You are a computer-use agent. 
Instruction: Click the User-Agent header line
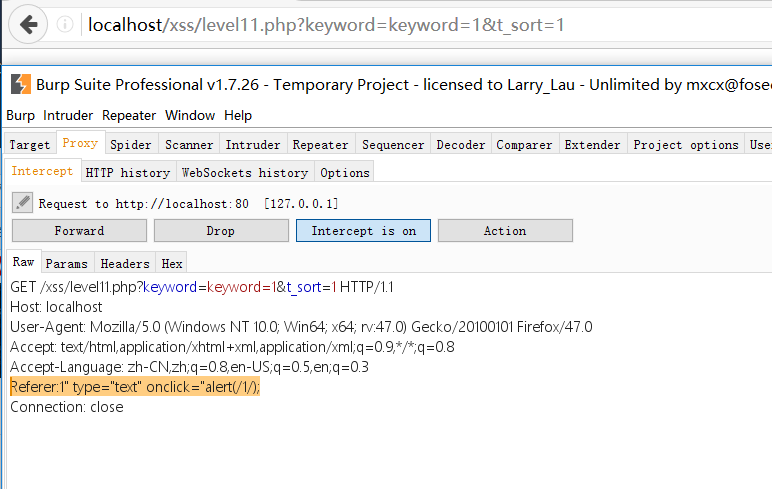tap(301, 326)
